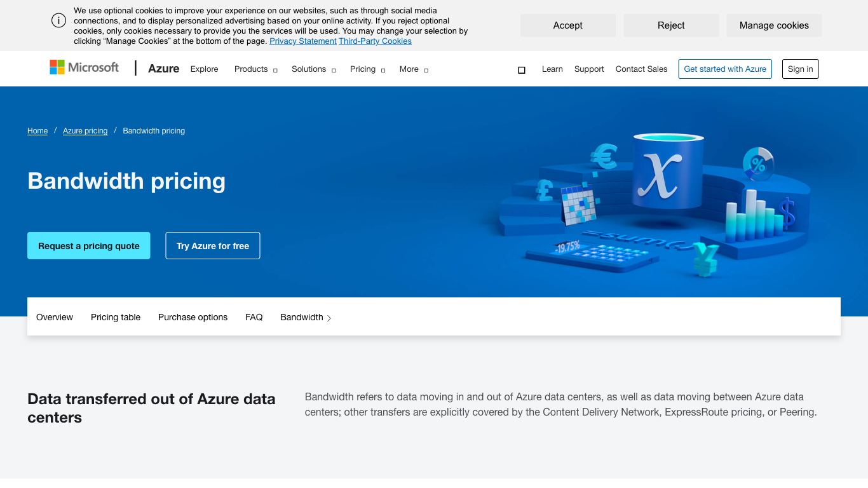Open the Learn link
Screen dimensions: 868x488
(x=552, y=69)
